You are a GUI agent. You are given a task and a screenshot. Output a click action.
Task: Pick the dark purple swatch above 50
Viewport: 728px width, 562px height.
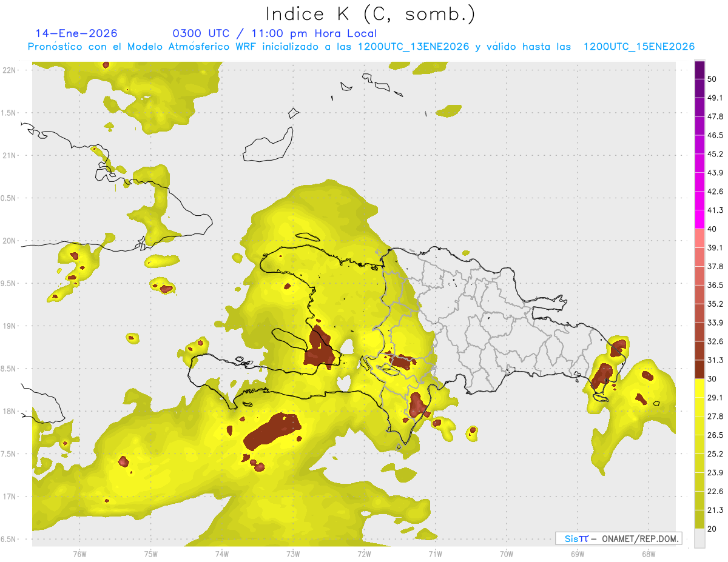pyautogui.click(x=699, y=70)
